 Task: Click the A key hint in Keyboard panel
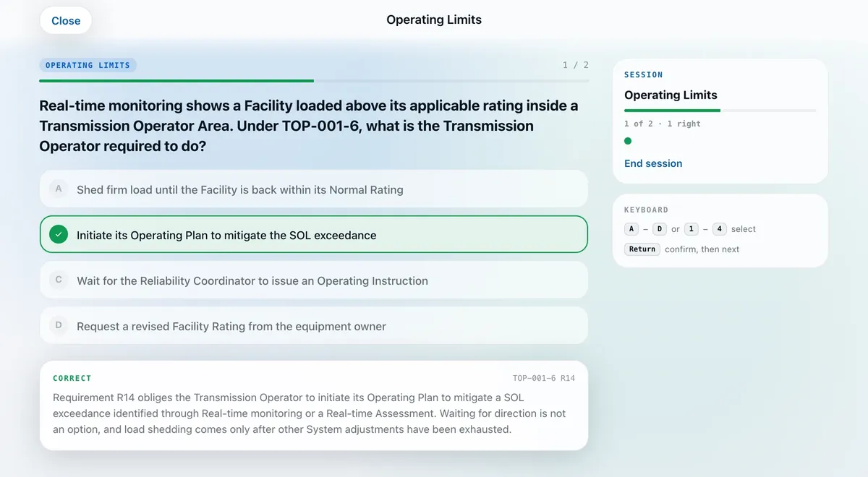631,229
